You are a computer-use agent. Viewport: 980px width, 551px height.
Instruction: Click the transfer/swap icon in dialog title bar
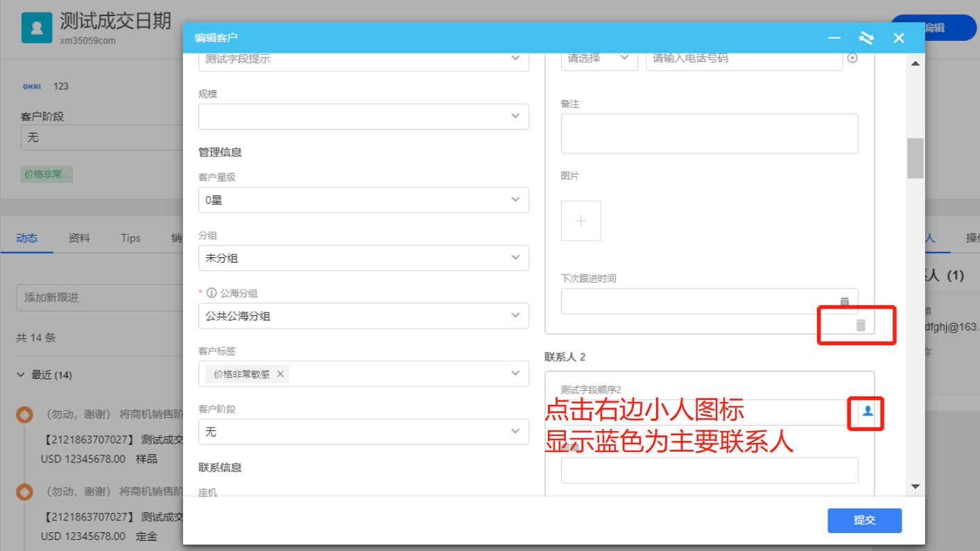(866, 38)
